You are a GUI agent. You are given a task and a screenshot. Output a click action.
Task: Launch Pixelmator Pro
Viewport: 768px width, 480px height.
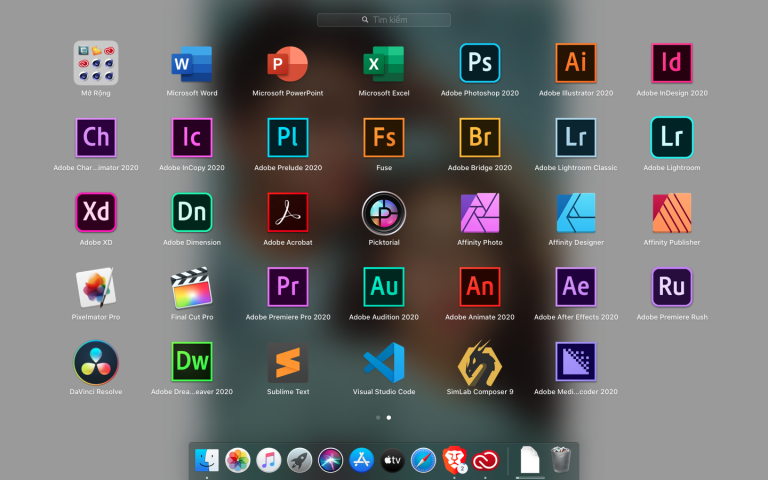(x=96, y=287)
